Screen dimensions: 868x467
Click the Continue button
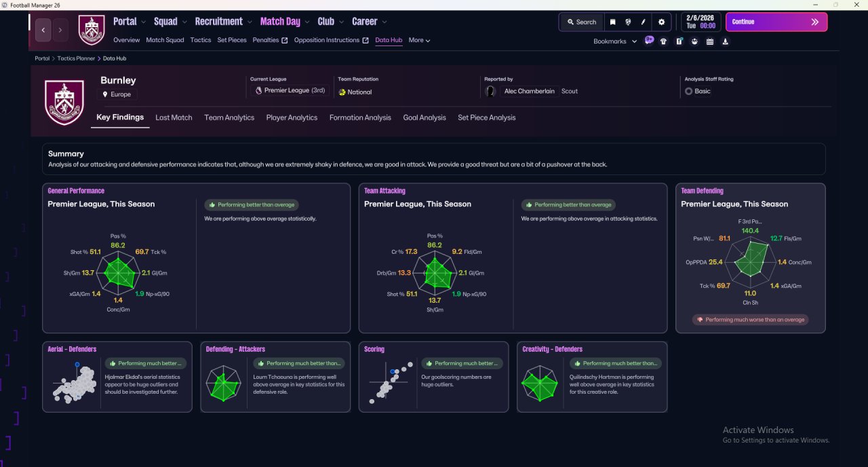click(776, 22)
